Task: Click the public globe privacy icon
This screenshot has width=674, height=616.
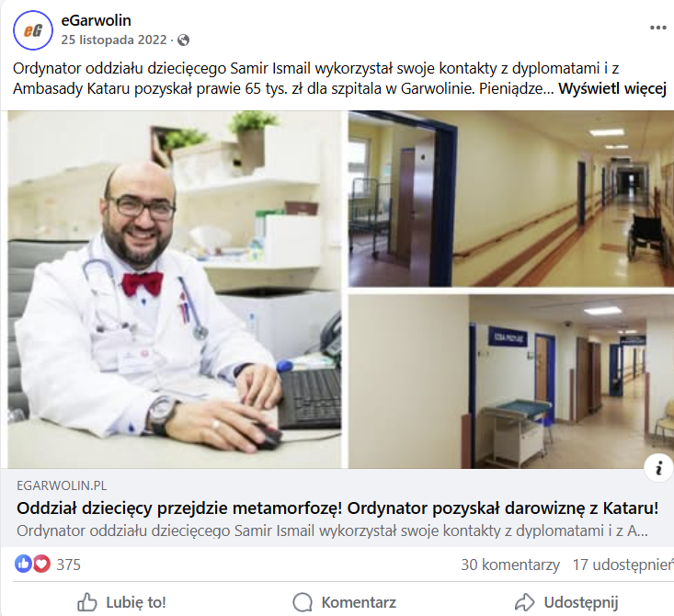Action: 184,40
